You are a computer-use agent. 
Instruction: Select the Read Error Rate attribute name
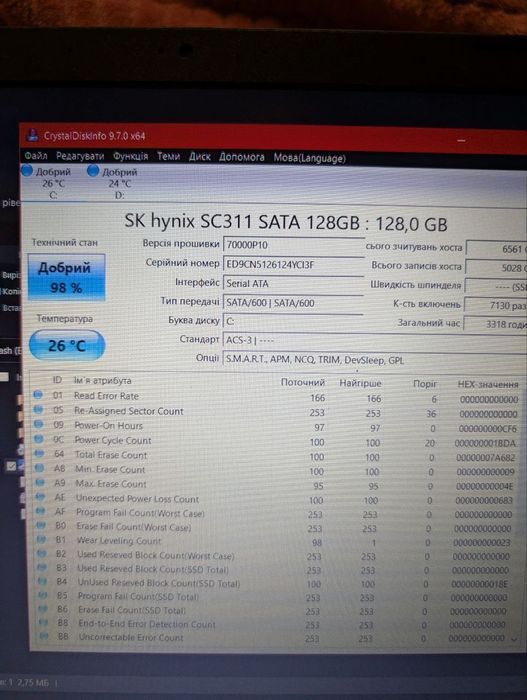click(x=106, y=396)
